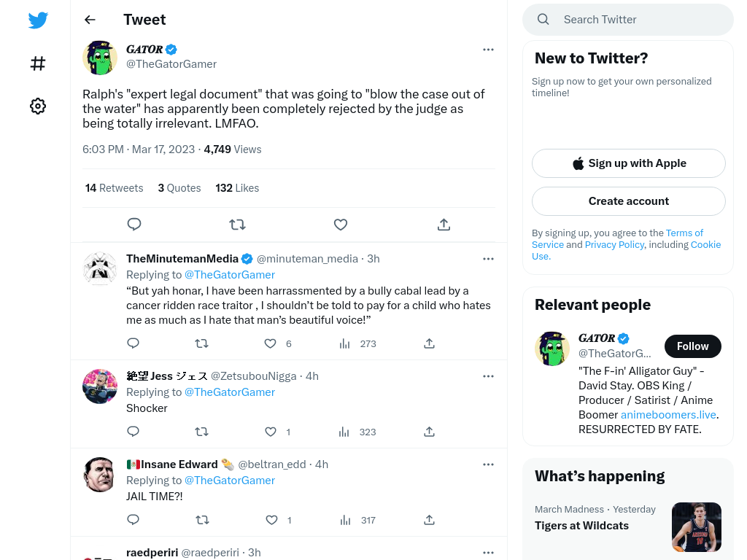Reply to GATOR's main tweet
The image size is (747, 560).
[134, 225]
